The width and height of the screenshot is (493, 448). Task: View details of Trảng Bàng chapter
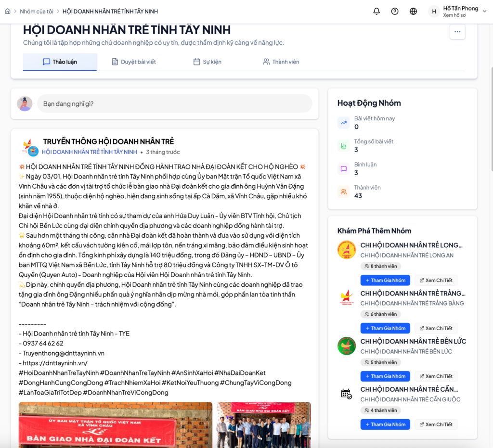coord(436,328)
